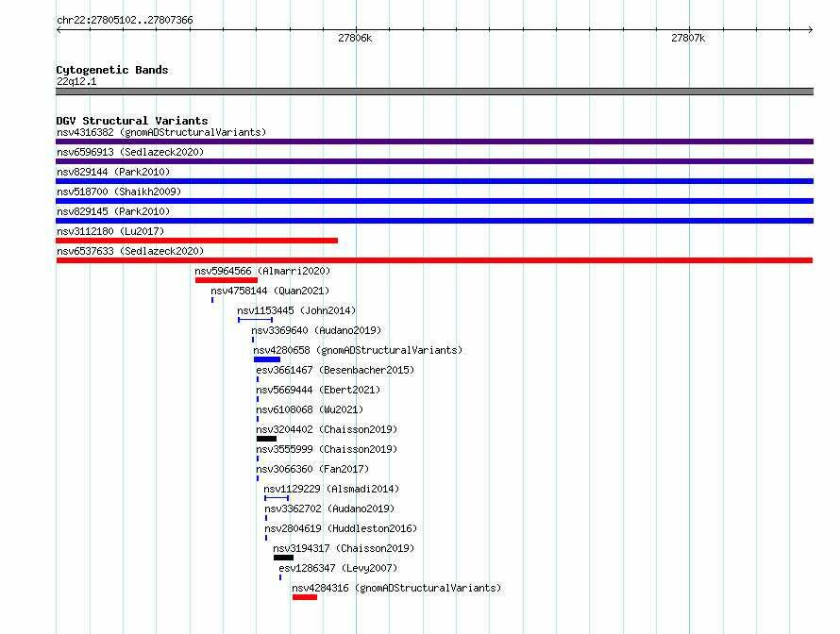Select the nsv3194317 Chaisson2019 black bar

coord(283,558)
